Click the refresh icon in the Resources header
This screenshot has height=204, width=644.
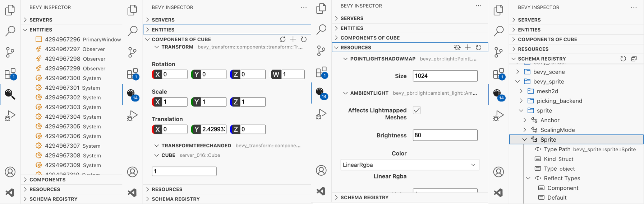[x=478, y=47]
